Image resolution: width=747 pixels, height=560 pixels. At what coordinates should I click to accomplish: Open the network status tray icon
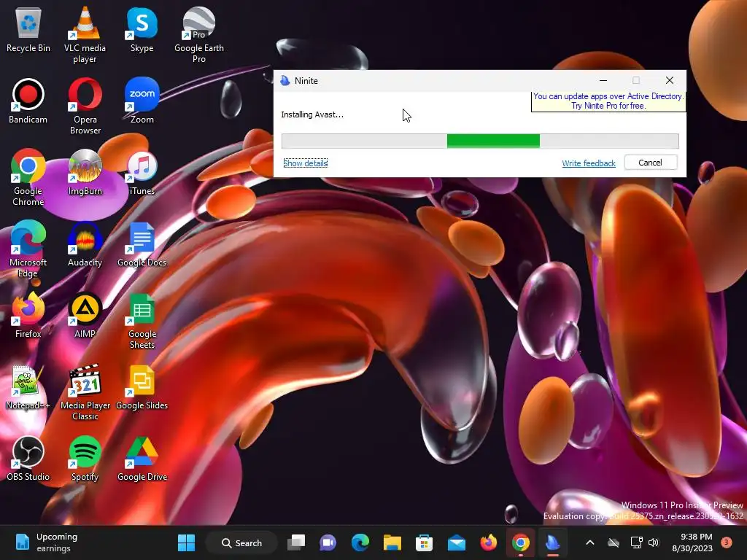pyautogui.click(x=636, y=542)
